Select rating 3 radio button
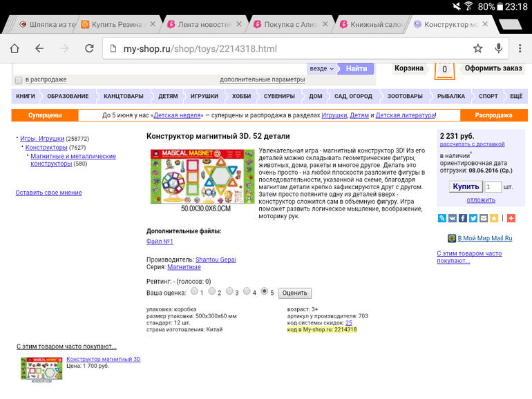The width and height of the screenshot is (532, 399). tap(229, 292)
